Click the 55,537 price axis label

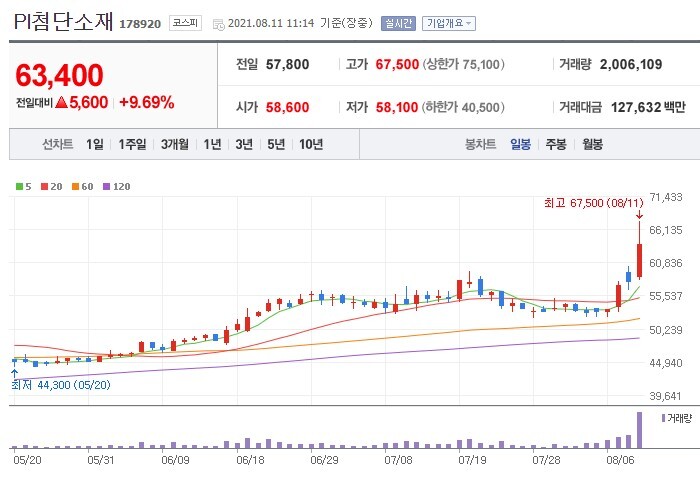tap(666, 296)
